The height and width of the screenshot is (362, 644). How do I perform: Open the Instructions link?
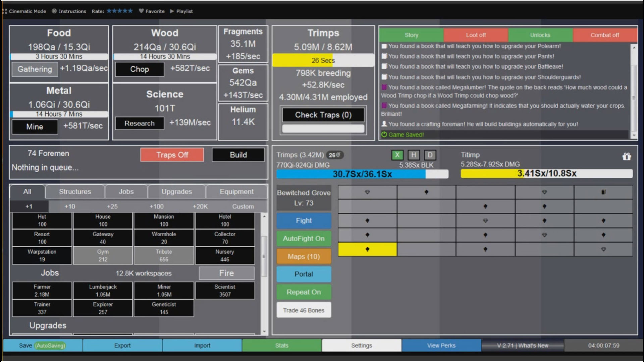69,11
